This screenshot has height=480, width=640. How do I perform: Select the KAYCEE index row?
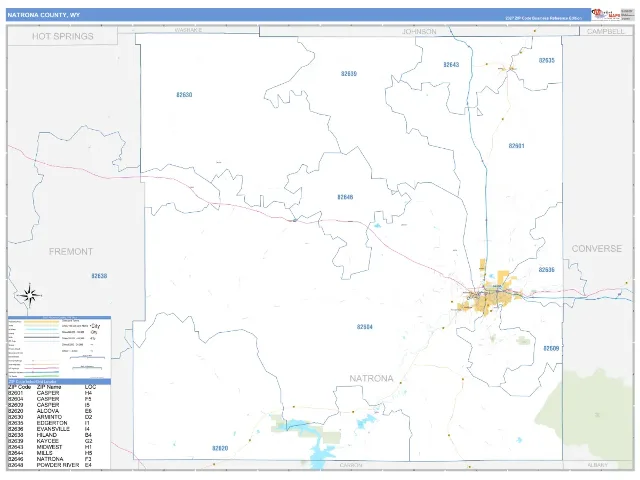pyautogui.click(x=50, y=441)
